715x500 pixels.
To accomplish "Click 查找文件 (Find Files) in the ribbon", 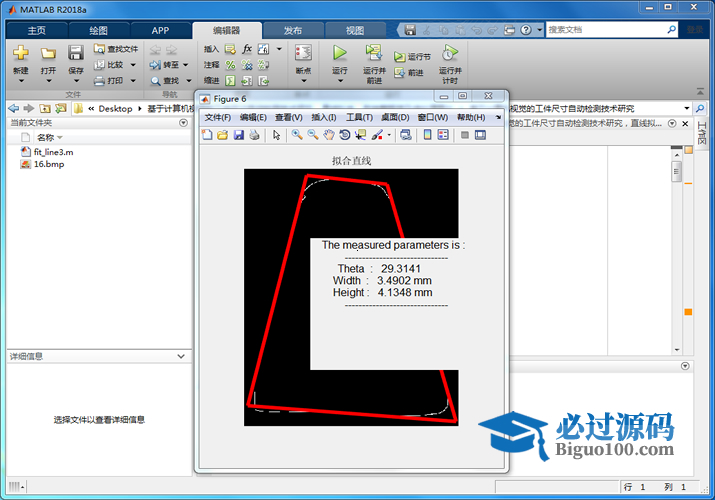I will tap(116, 49).
